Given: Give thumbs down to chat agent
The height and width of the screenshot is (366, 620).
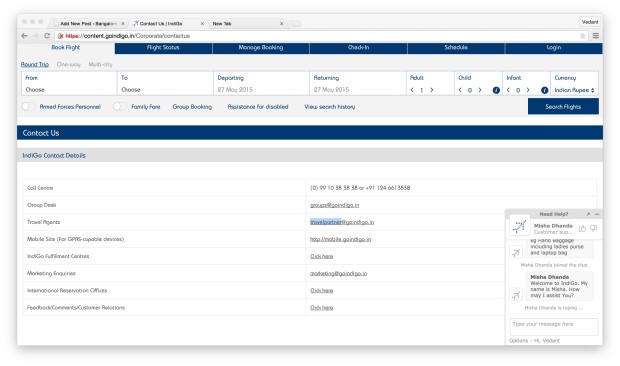Looking at the screenshot, I should pyautogui.click(x=594, y=228).
